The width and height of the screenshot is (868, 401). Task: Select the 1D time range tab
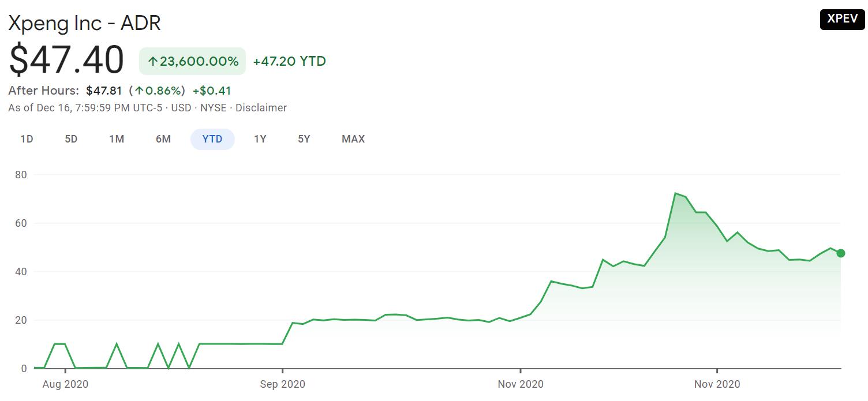point(27,139)
